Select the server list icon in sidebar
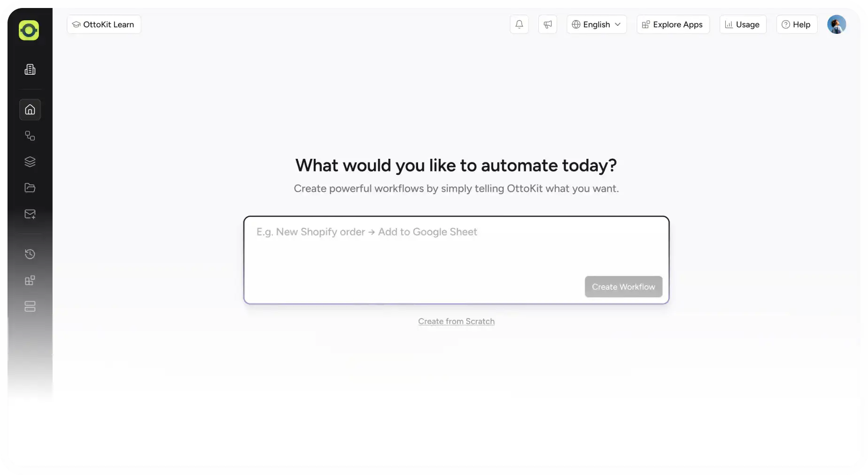This screenshot has width=868, height=475. 30,306
